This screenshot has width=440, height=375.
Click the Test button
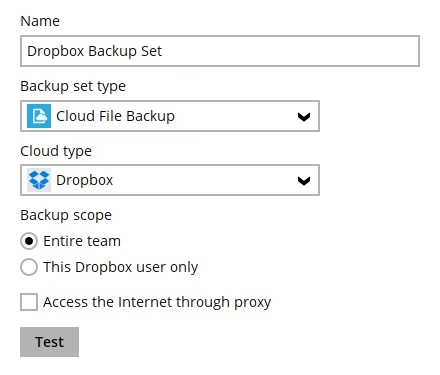click(49, 342)
